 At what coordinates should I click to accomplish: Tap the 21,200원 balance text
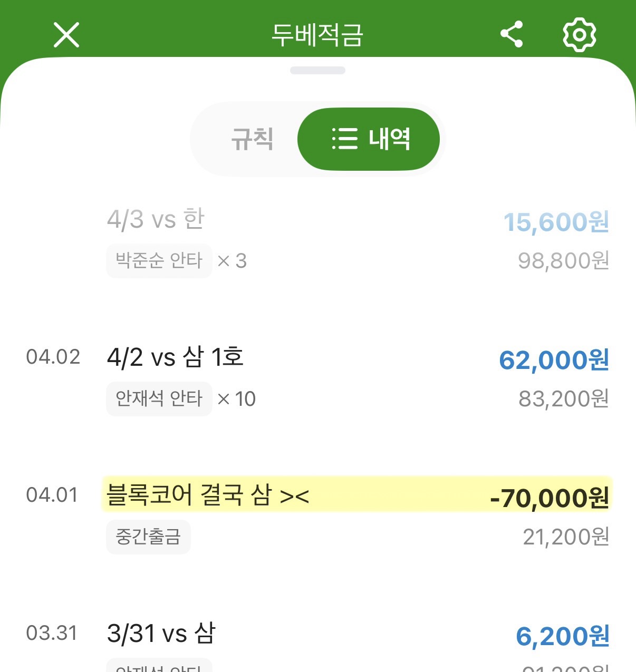[566, 537]
